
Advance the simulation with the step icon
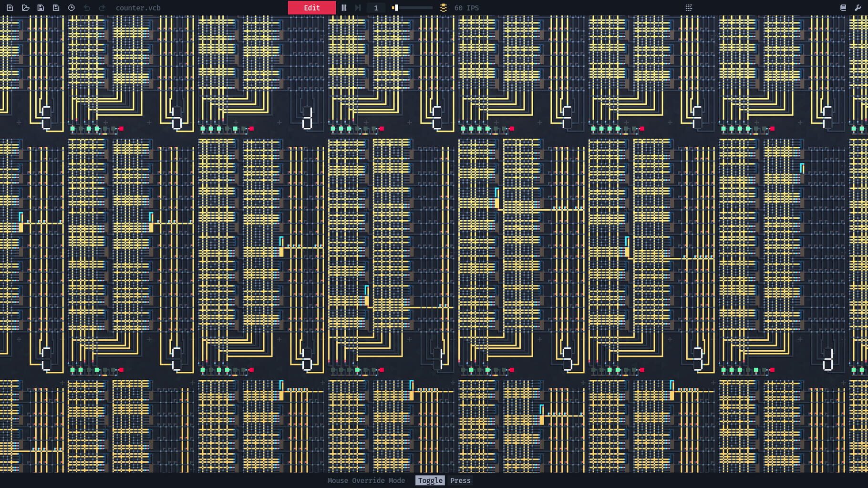click(x=358, y=8)
